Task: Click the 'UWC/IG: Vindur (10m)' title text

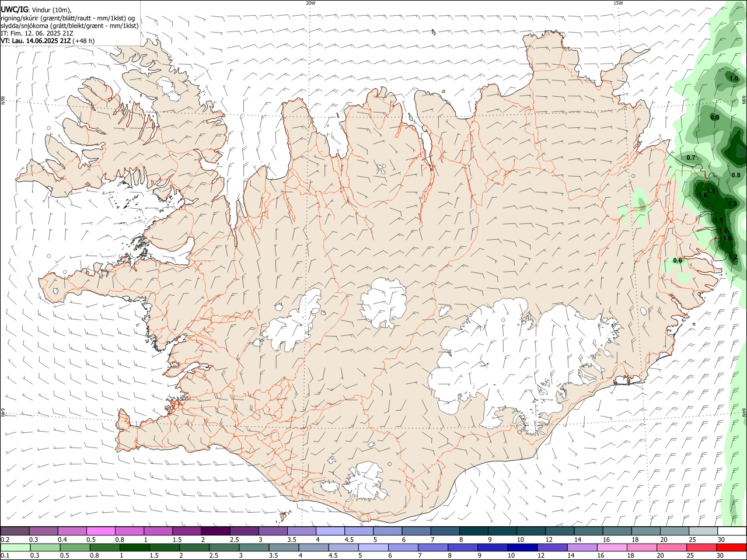Action: [x=36, y=10]
